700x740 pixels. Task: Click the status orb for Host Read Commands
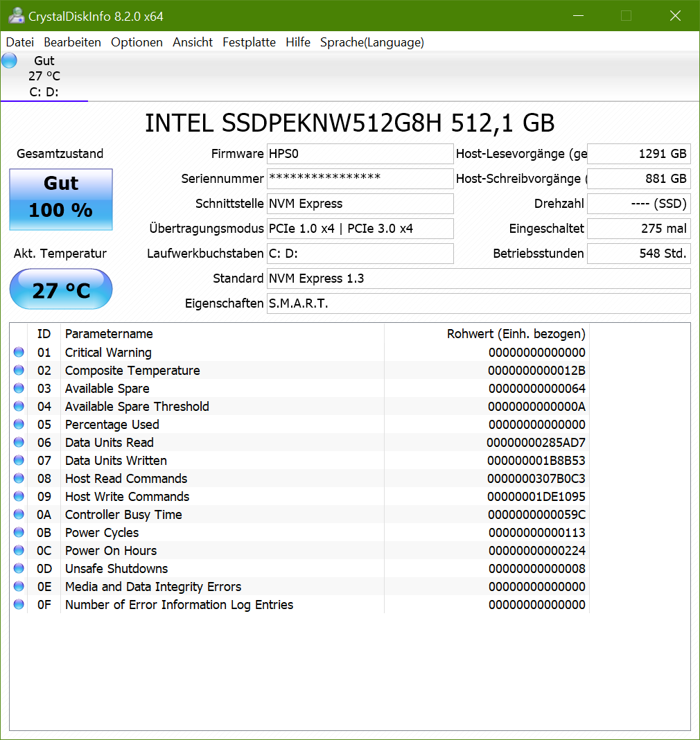(x=19, y=478)
